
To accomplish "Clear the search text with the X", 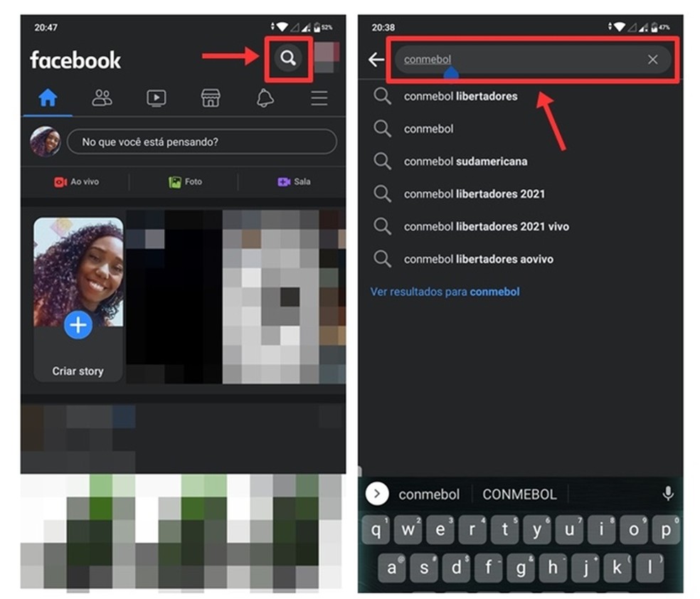I will (x=652, y=59).
